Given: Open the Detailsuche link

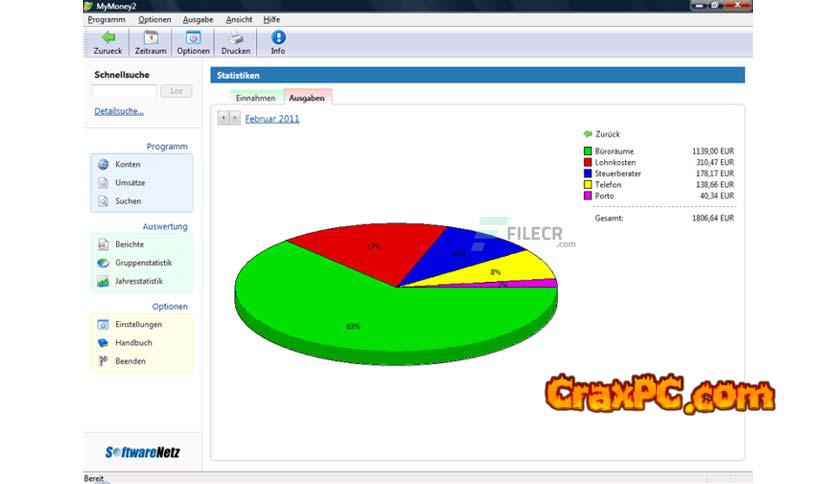Looking at the screenshot, I should (119, 111).
